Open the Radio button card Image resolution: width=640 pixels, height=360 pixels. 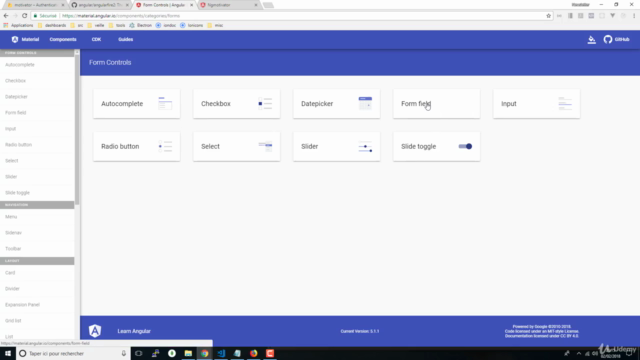[x=136, y=147]
